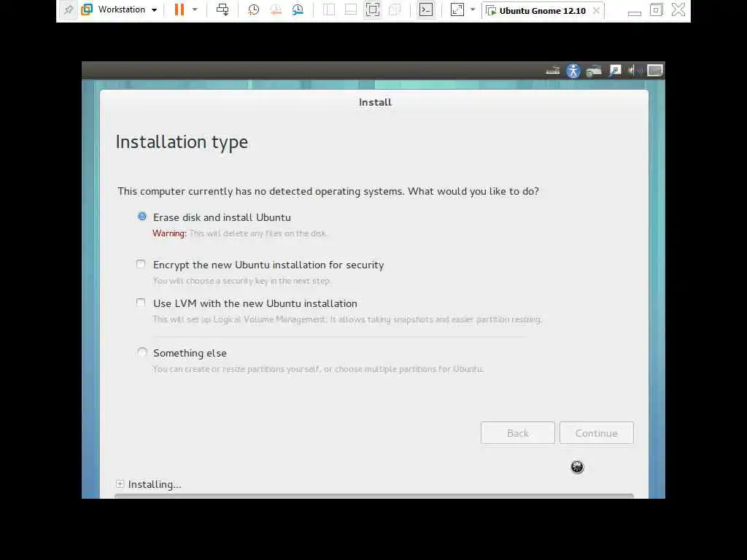This screenshot has height=560, width=747.
Task: Switch to the Ubuntu Gnome 12.10 tab
Action: click(x=542, y=10)
